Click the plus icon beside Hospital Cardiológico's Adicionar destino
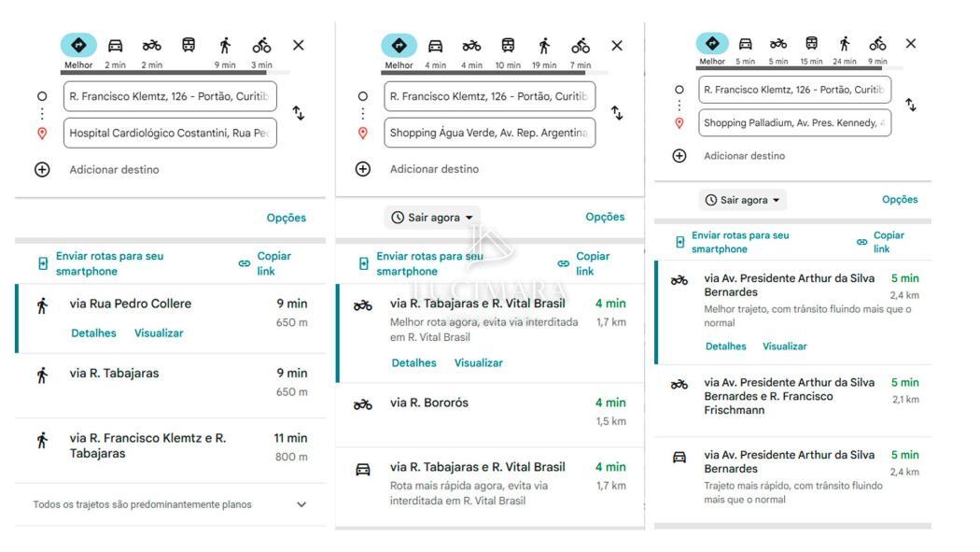The width and height of the screenshot is (980, 552). pyautogui.click(x=42, y=170)
